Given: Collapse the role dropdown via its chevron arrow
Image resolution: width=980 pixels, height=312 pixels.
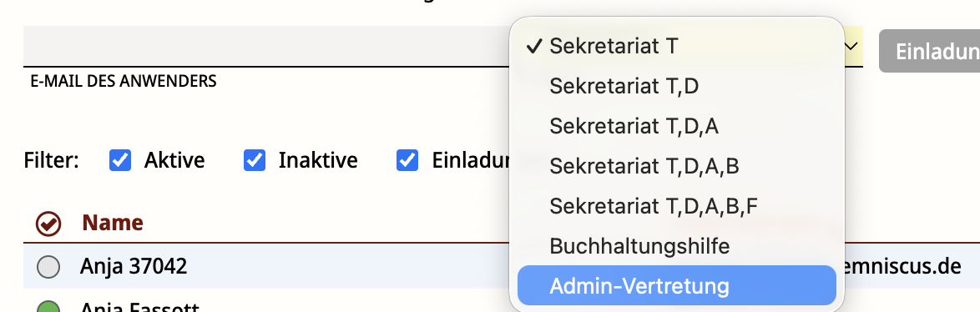Looking at the screenshot, I should click(851, 46).
